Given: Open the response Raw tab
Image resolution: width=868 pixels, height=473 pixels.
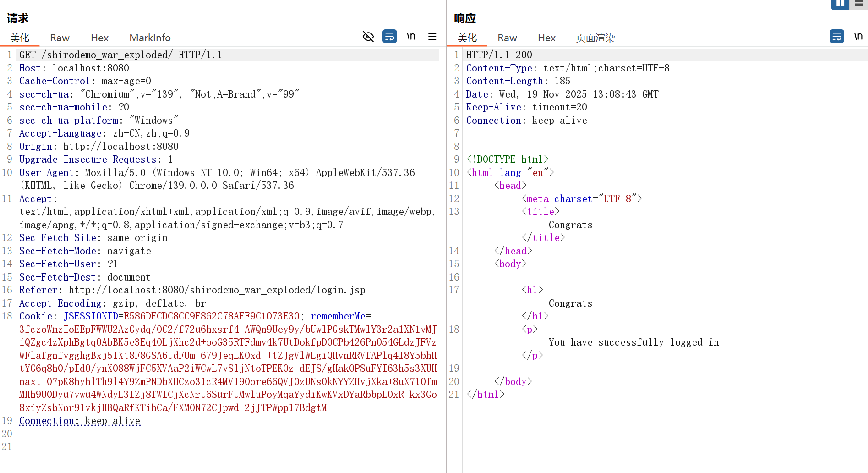Looking at the screenshot, I should coord(507,38).
